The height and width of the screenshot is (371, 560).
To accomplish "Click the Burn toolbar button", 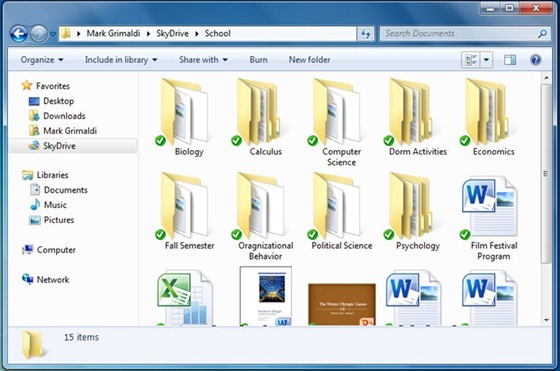I will [258, 60].
